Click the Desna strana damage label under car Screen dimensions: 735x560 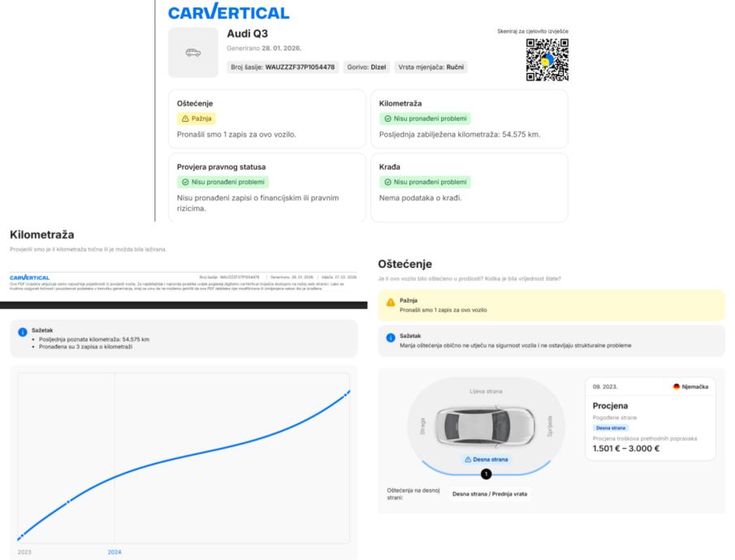click(x=486, y=459)
